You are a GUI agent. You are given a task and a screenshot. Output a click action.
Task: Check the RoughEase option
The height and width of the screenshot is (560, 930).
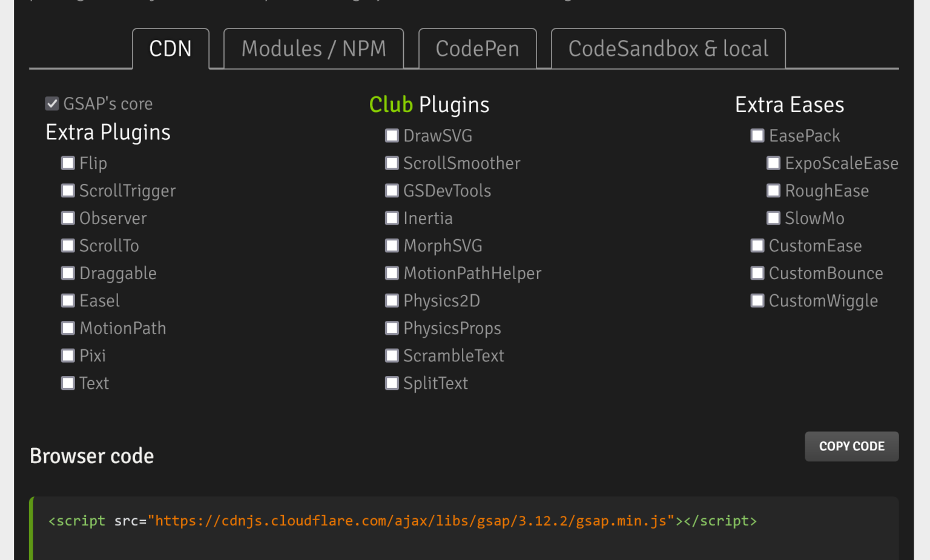point(773,191)
